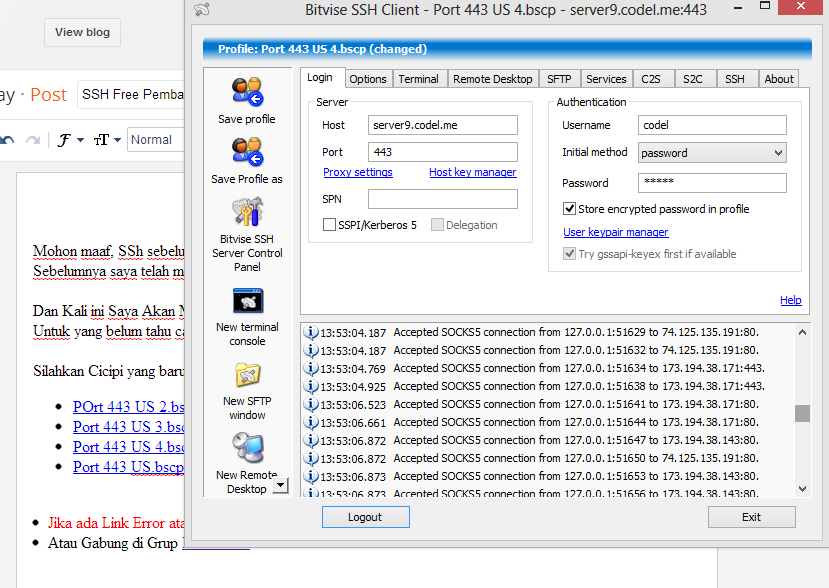
Task: Open the POrt 443 US 2.bscp link
Action: (x=128, y=407)
